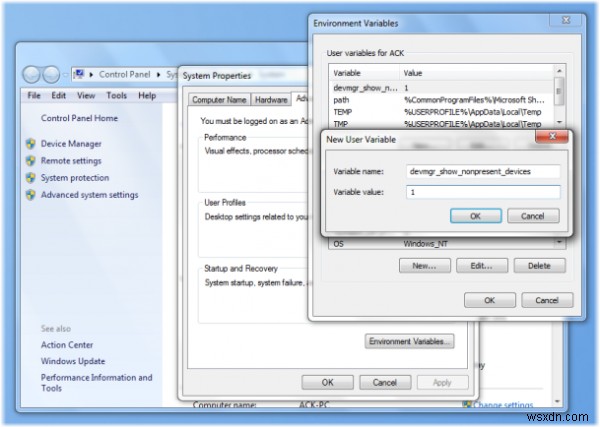The image size is (600, 427).
Task: Select the devmgr_show_n... variable row
Action: [x=441, y=88]
